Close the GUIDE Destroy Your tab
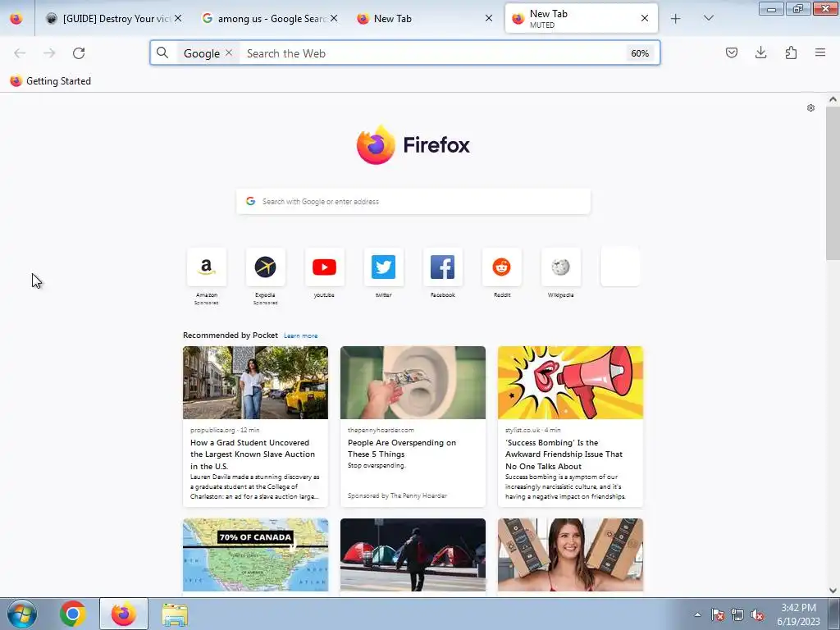The width and height of the screenshot is (840, 630). pos(178,18)
